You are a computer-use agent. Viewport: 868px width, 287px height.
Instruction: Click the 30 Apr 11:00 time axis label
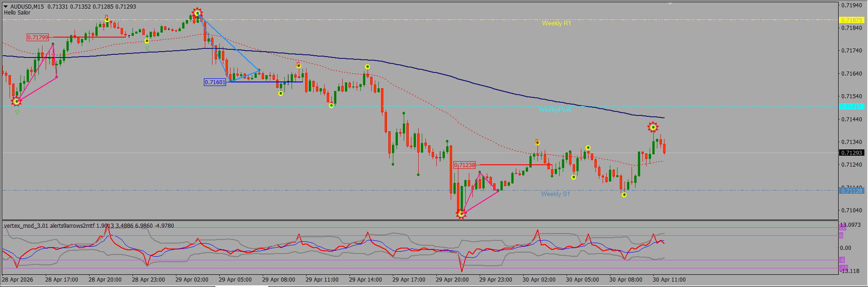[x=669, y=279]
